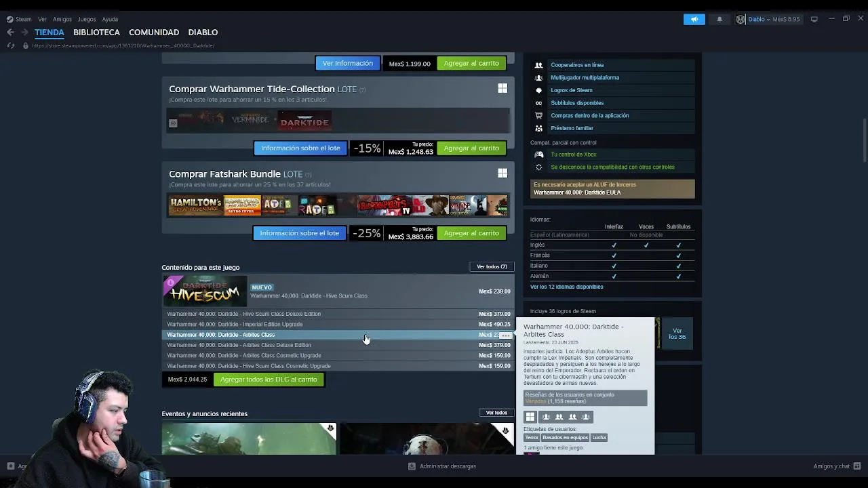
Task: Open the Amigos menu
Action: coord(62,19)
